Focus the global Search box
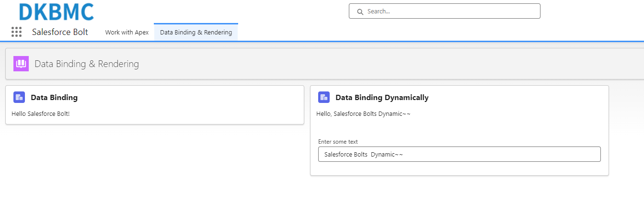Screen dimensions: 644x214 tap(445, 11)
